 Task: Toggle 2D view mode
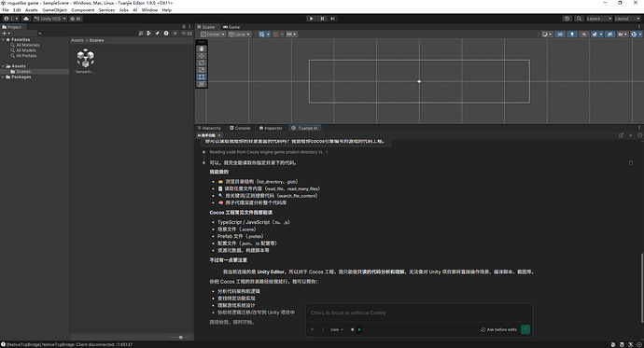click(560, 35)
